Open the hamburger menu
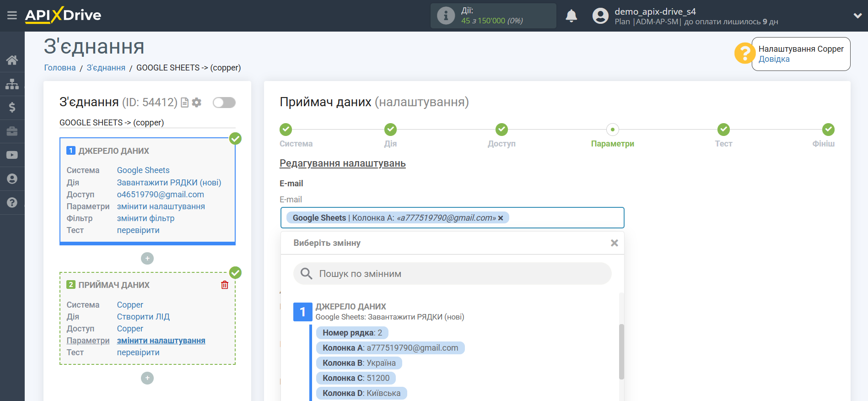This screenshot has height=401, width=868. click(x=12, y=15)
